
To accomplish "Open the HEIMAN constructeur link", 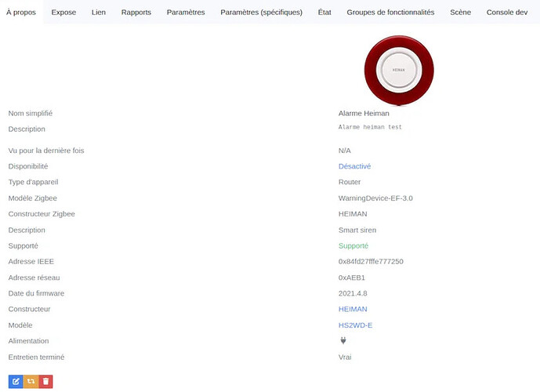I will click(353, 309).
